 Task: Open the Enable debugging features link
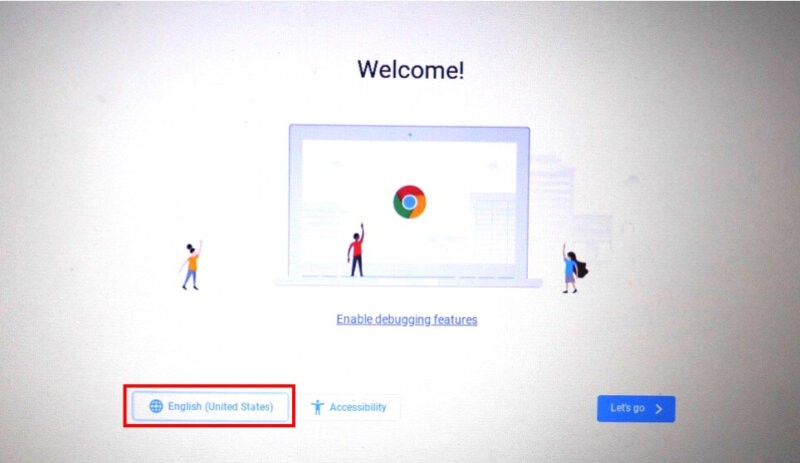[407, 320]
